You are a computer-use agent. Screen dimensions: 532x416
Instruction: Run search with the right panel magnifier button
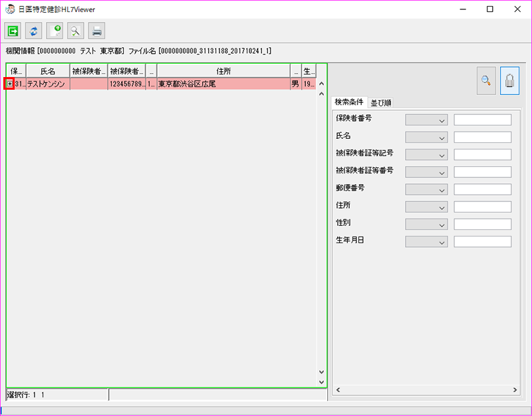point(486,80)
